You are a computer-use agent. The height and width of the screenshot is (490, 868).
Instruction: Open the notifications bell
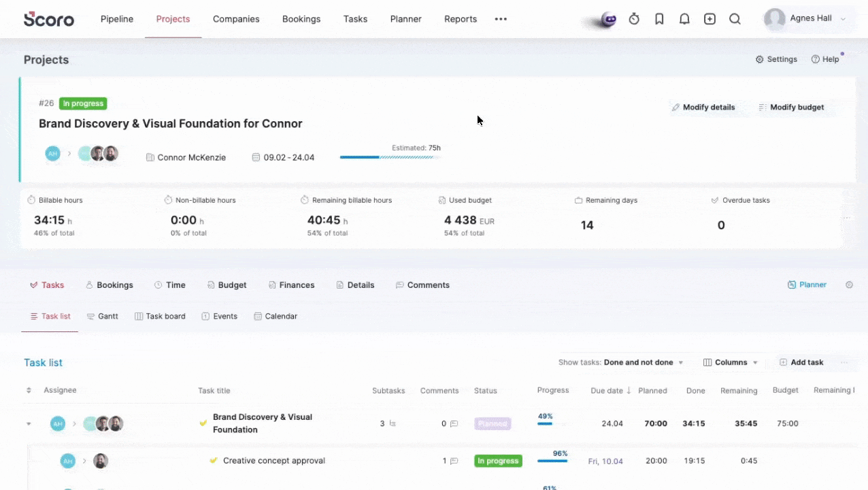(x=684, y=19)
